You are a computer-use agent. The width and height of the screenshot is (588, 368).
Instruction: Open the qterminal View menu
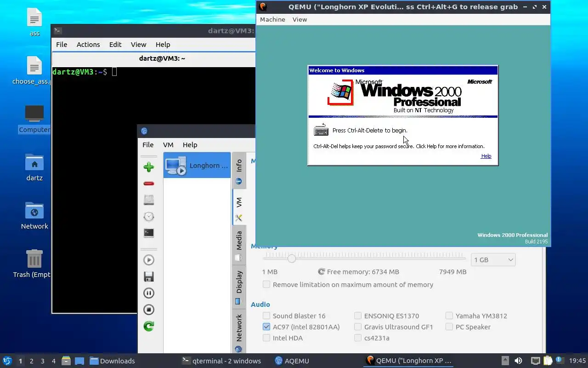pos(138,44)
